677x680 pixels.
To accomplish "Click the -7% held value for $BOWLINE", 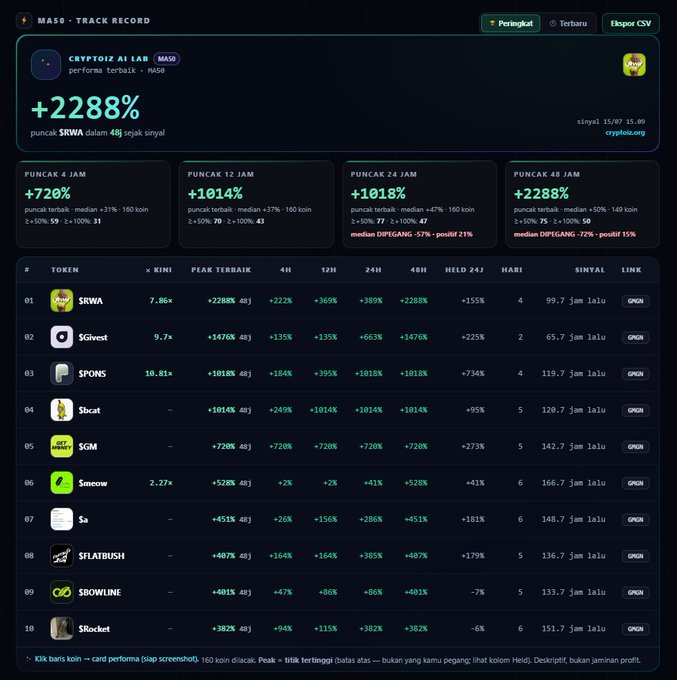I will (477, 592).
